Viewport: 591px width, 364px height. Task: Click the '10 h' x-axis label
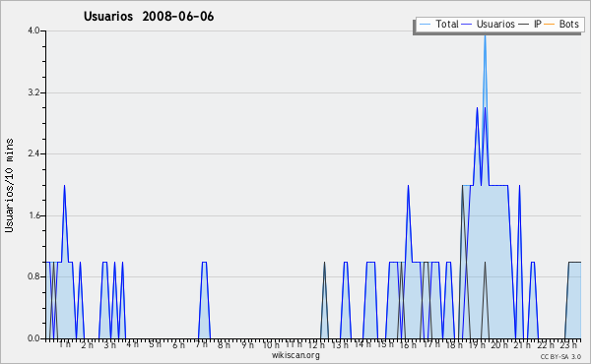pos(271,345)
